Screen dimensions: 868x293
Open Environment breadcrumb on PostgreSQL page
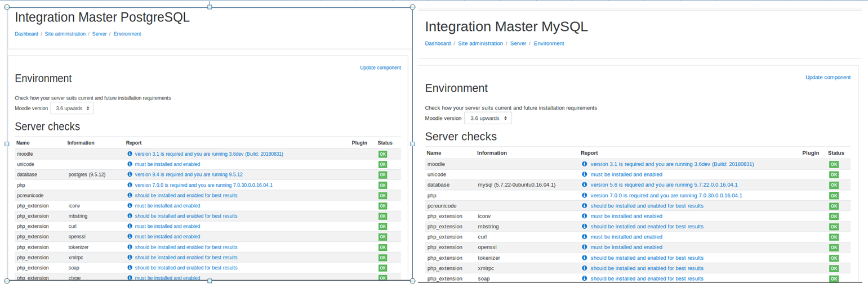(127, 34)
